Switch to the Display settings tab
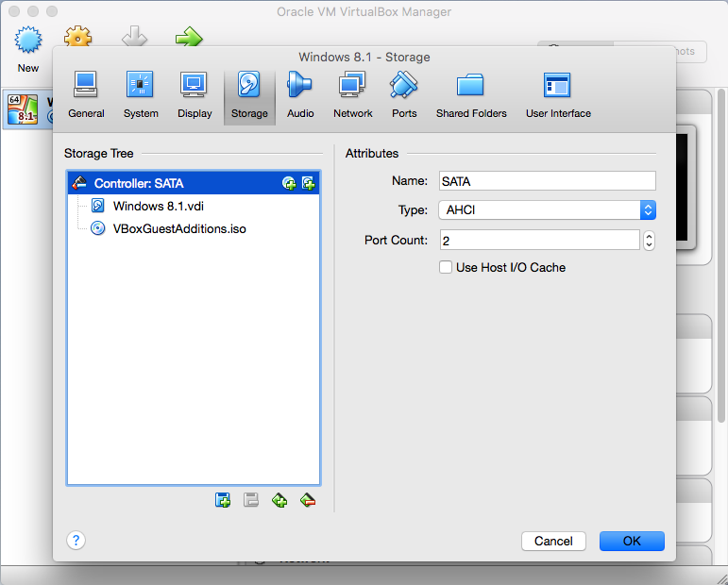 tap(195, 95)
